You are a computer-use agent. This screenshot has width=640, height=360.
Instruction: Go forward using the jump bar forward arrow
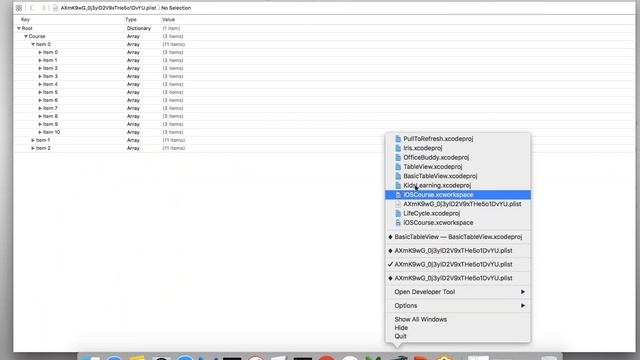[43, 8]
